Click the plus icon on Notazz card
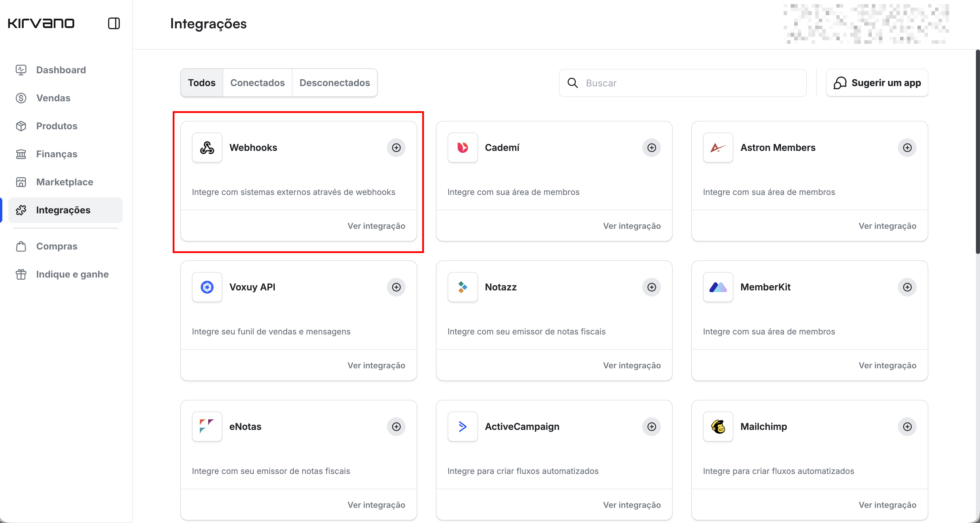Image resolution: width=980 pixels, height=523 pixels. [x=651, y=287]
